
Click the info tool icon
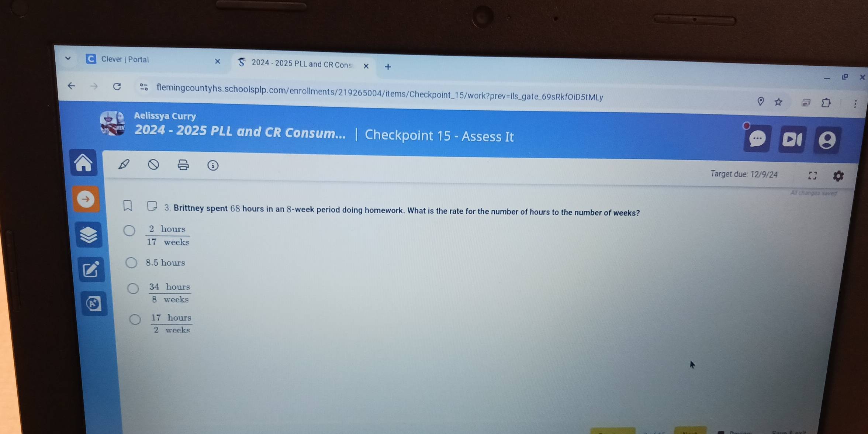click(x=212, y=165)
